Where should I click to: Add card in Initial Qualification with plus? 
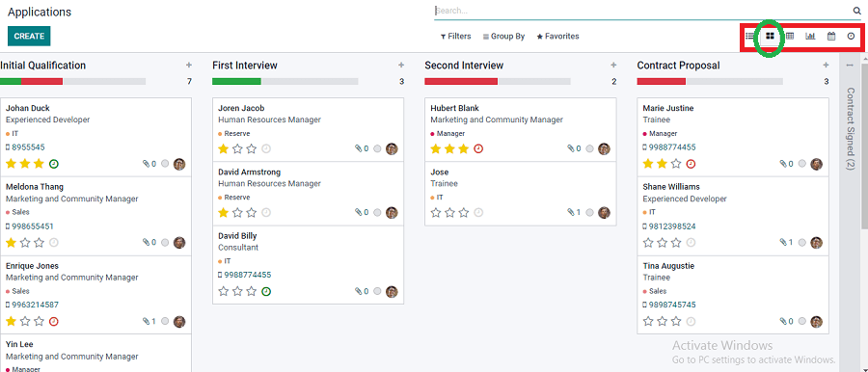(x=189, y=66)
